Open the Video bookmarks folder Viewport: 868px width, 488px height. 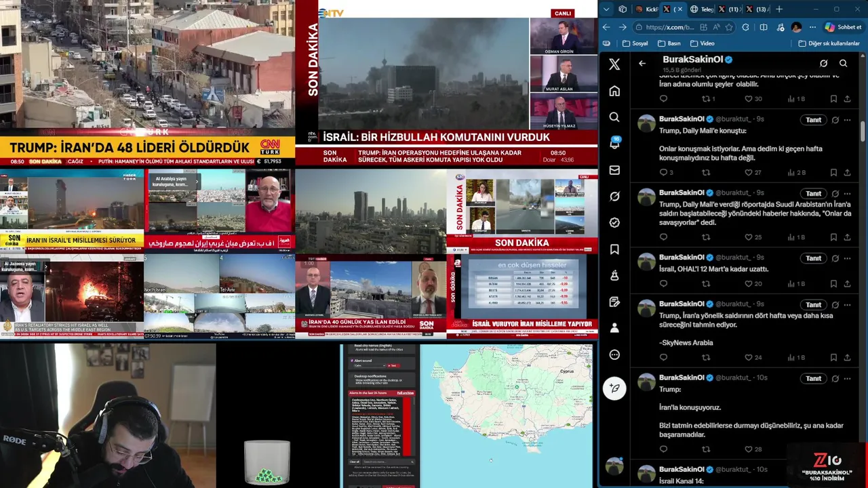pos(702,43)
